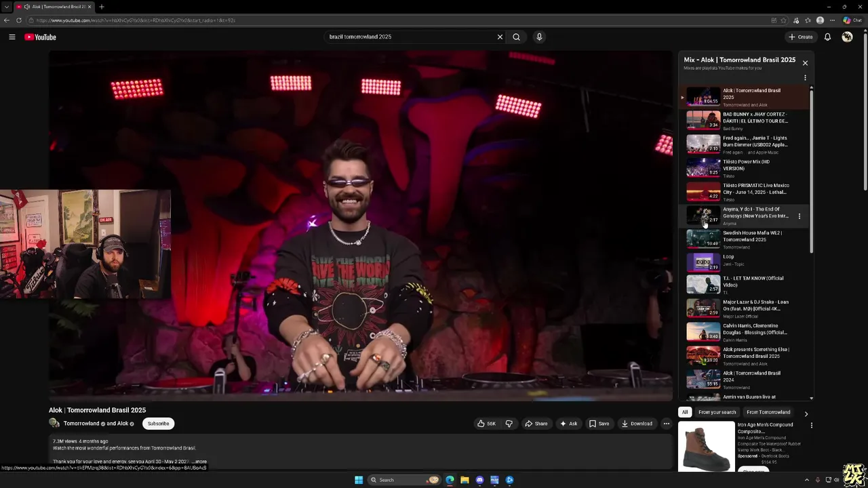868x488 pixels.
Task: Open the YouTube account avatar menu
Action: click(847, 37)
